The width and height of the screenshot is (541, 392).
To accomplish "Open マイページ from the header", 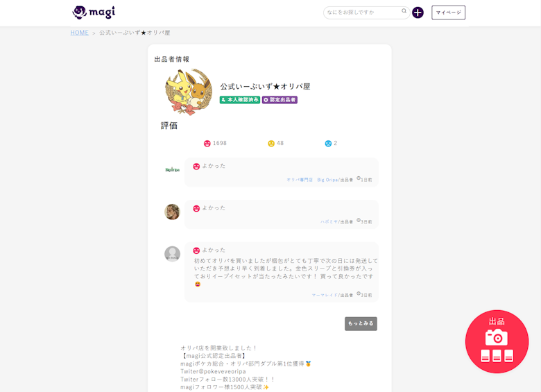I will [x=448, y=12].
